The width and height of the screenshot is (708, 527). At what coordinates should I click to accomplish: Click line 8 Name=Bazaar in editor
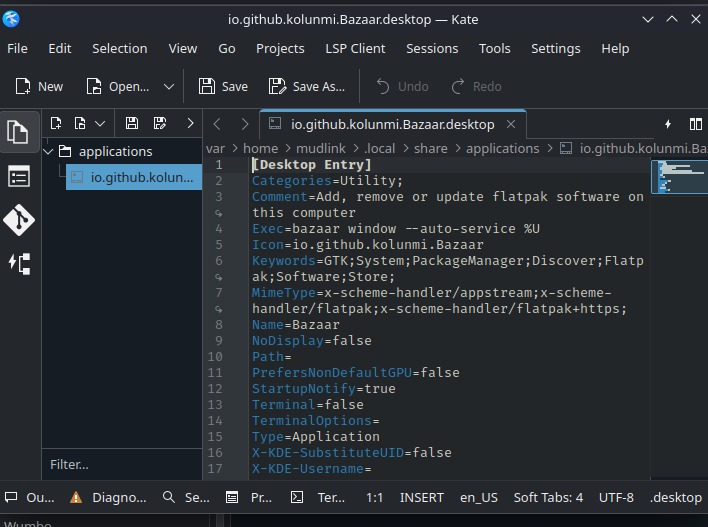coord(296,325)
